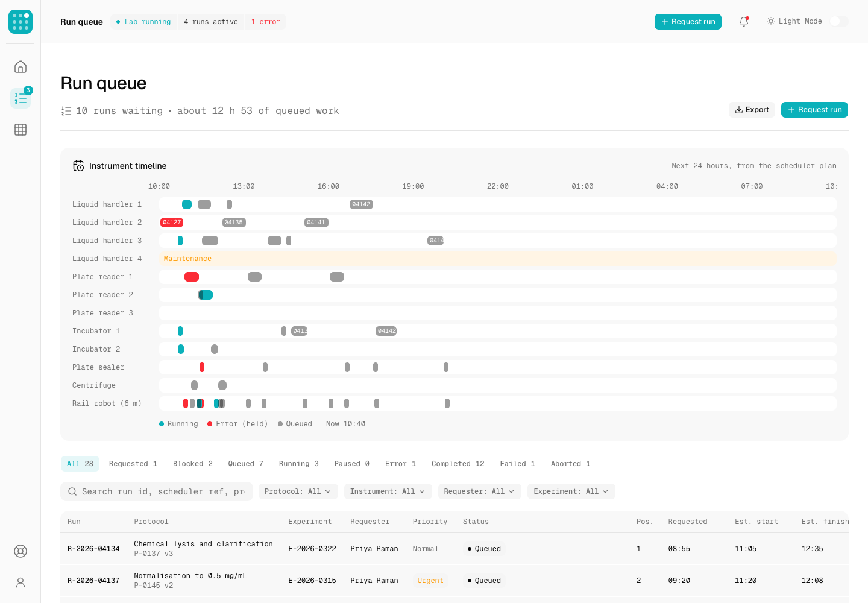The image size is (868, 603).
Task: Select the 04142 block on Incubator 1
Action: (x=386, y=331)
